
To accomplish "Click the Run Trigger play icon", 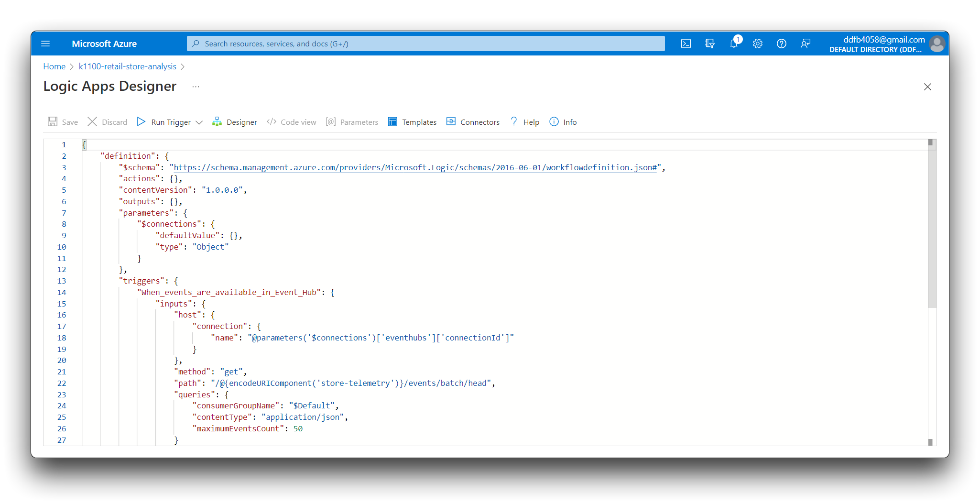I will [x=141, y=121].
